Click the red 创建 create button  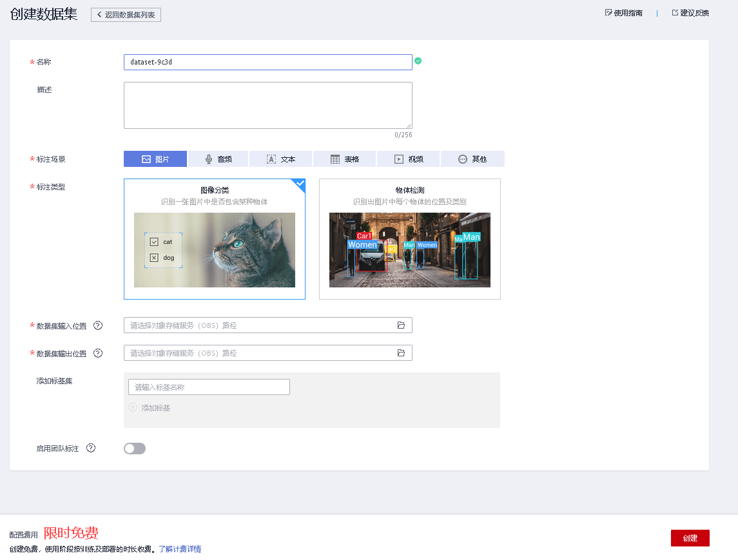690,538
